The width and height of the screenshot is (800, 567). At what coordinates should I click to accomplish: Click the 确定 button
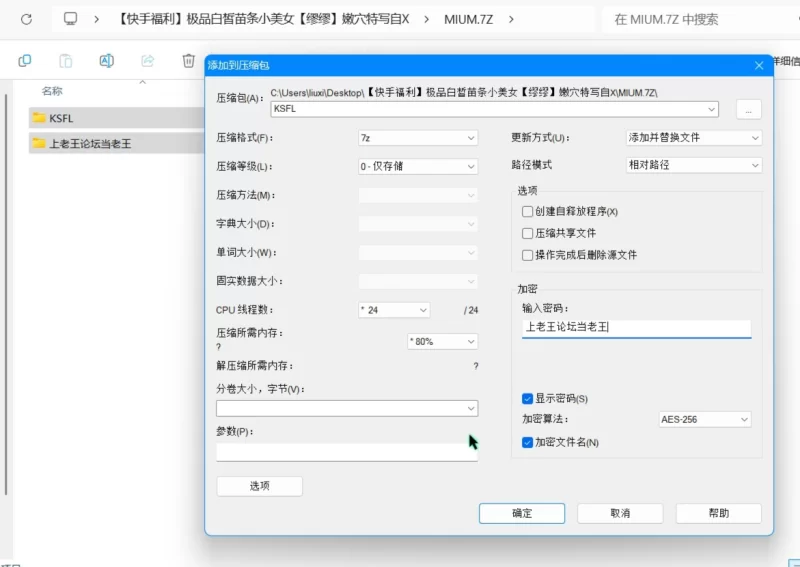[521, 513]
